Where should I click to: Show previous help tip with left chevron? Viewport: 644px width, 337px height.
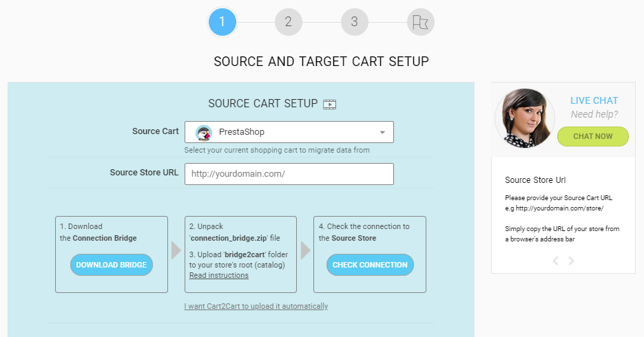[x=556, y=261]
